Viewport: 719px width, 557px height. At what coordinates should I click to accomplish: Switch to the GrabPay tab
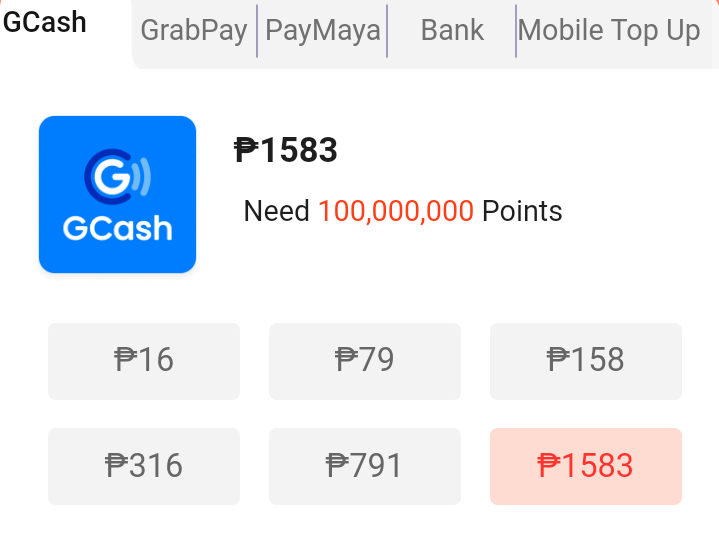click(x=194, y=31)
